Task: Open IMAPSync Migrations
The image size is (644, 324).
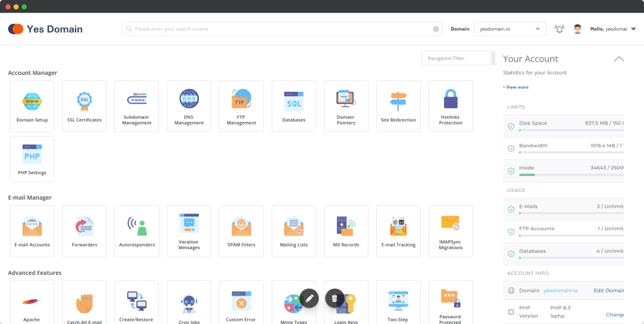Action: tap(450, 231)
